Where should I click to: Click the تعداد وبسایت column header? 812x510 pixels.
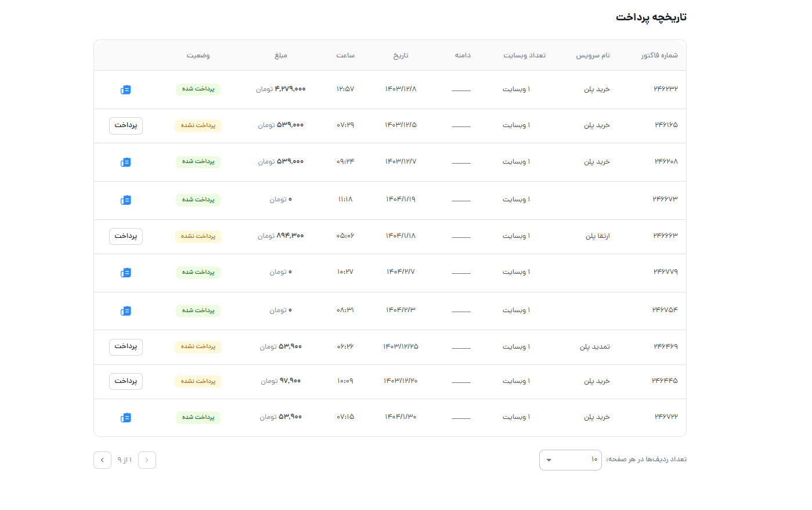[x=524, y=56]
